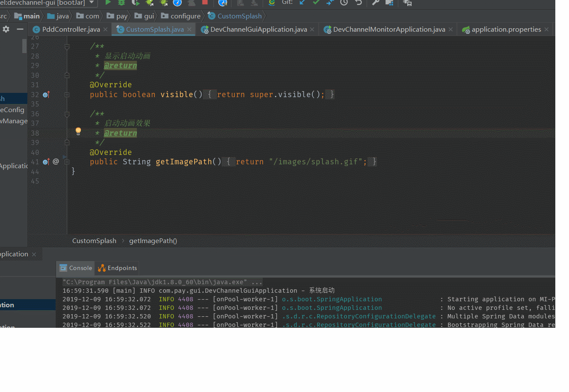Click the @return tag on line 29

(x=121, y=65)
